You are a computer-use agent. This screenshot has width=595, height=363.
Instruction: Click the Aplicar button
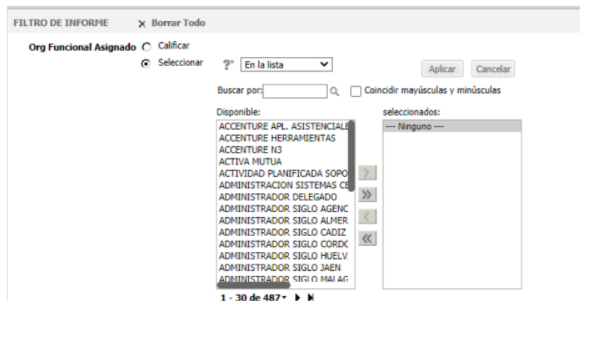(x=442, y=69)
